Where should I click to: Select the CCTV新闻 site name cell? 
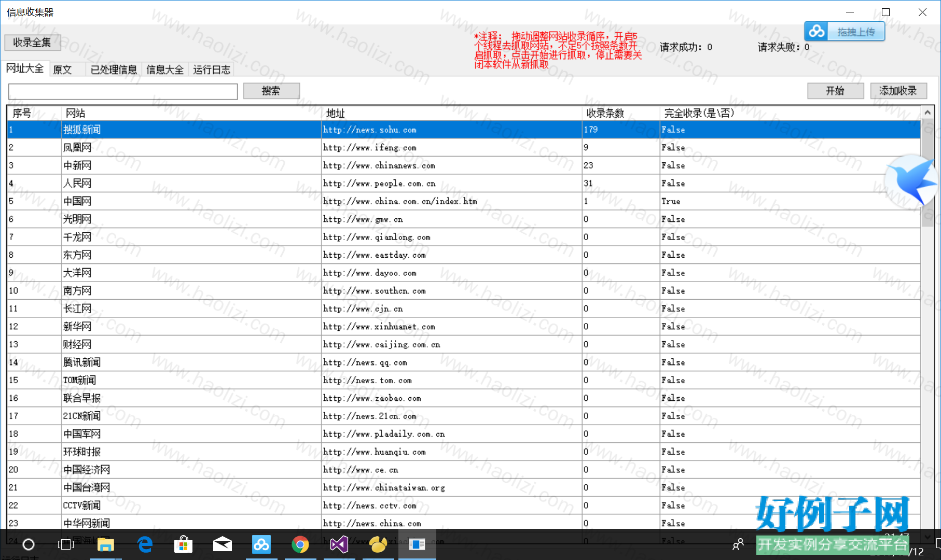pos(191,506)
